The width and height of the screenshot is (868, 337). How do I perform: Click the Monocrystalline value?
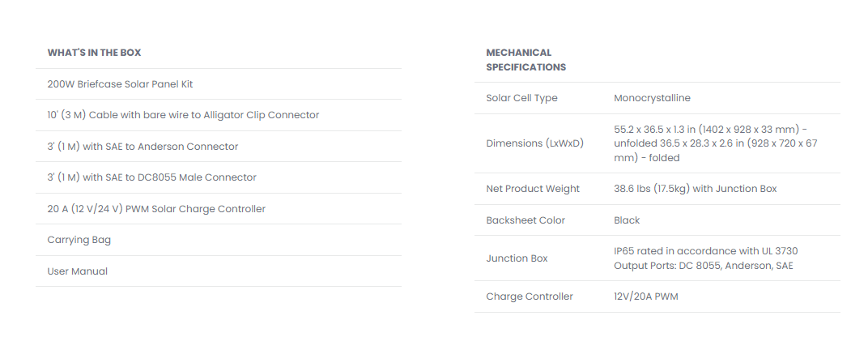pyautogui.click(x=652, y=98)
